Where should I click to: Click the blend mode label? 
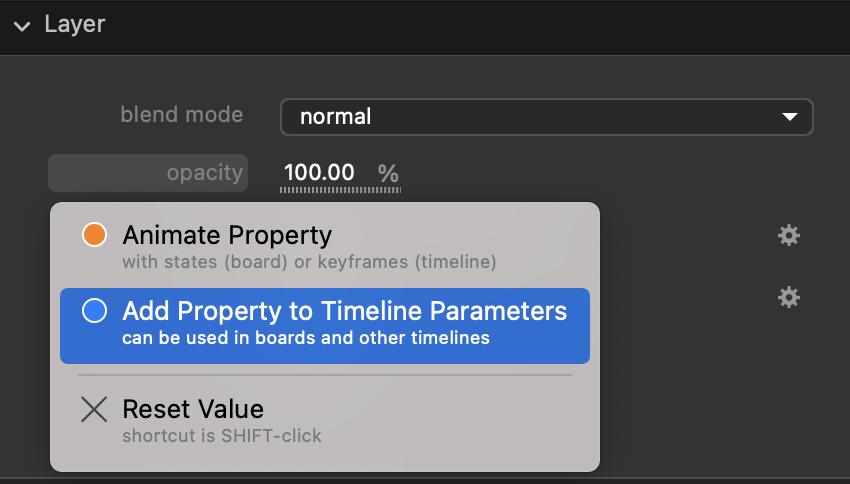click(181, 115)
